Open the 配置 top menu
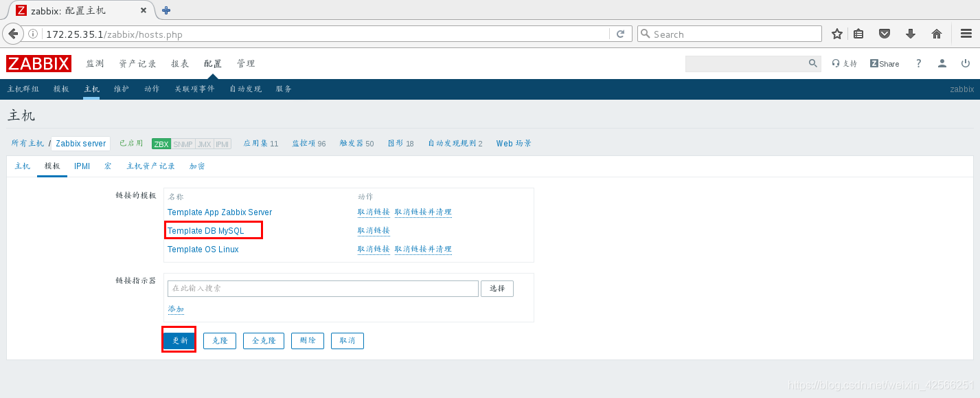 point(213,63)
